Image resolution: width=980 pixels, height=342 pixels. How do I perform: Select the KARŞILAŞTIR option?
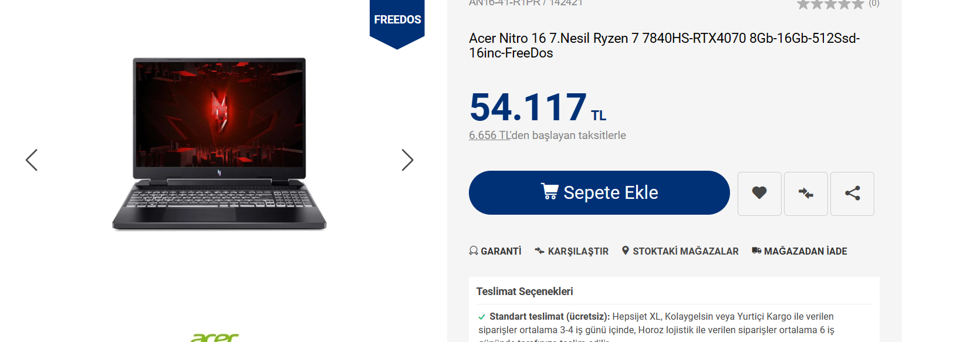(x=572, y=251)
